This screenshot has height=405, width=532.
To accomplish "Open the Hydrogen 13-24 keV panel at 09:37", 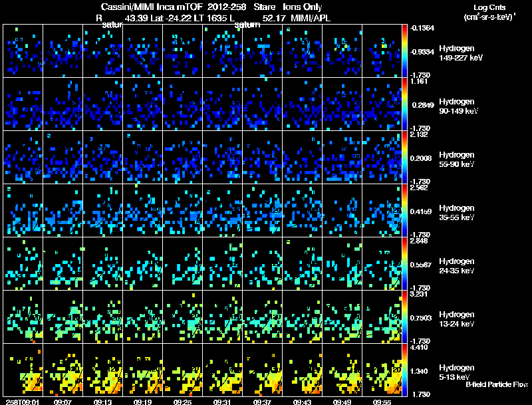I will coord(262,317).
